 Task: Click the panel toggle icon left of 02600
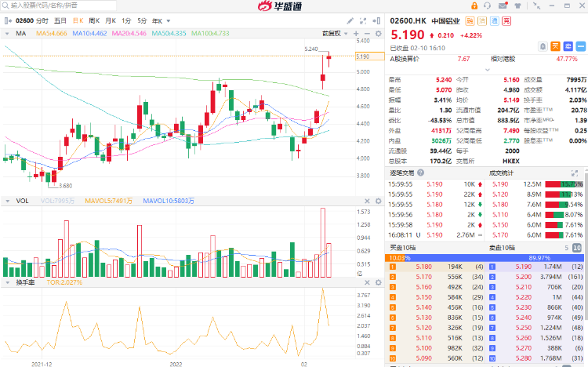[8, 20]
